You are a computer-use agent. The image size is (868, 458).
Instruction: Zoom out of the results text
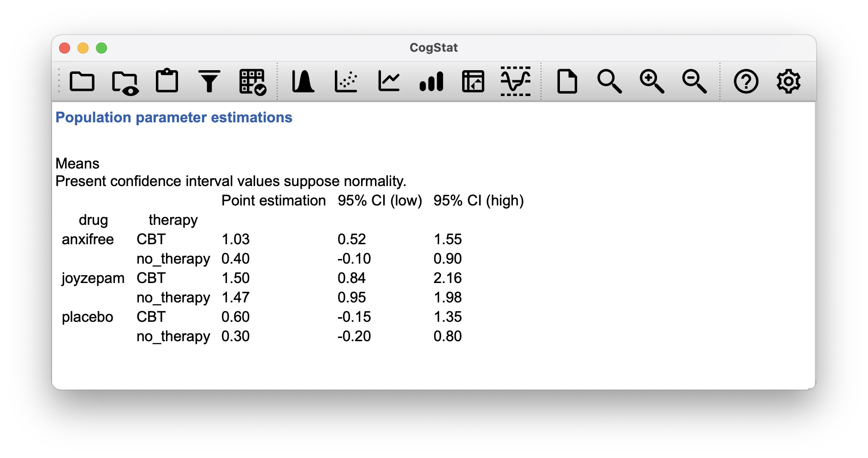pos(694,81)
